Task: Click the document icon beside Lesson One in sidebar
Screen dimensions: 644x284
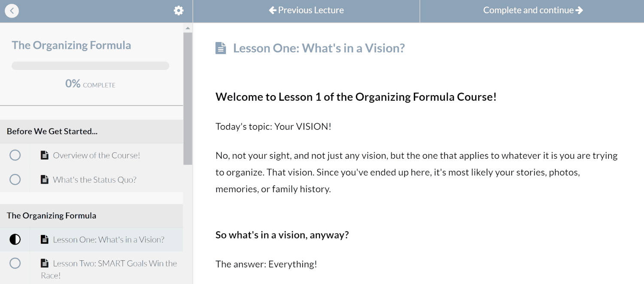Action: pos(45,239)
